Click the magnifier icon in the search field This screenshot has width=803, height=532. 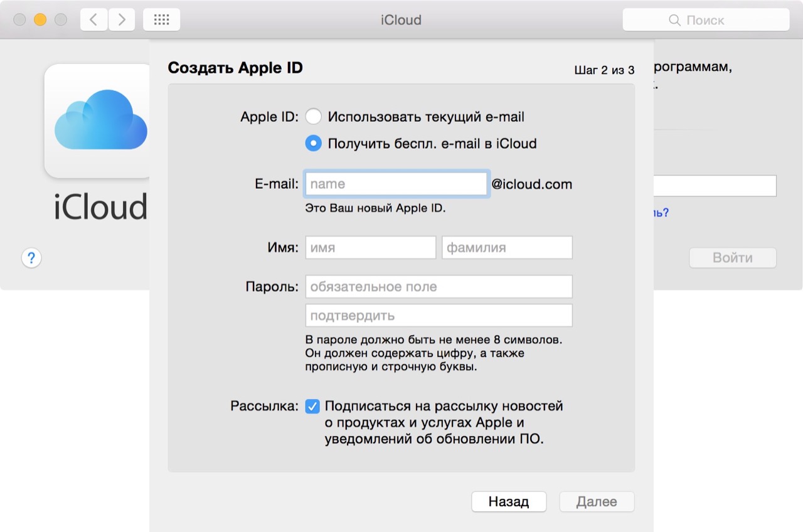tap(674, 21)
